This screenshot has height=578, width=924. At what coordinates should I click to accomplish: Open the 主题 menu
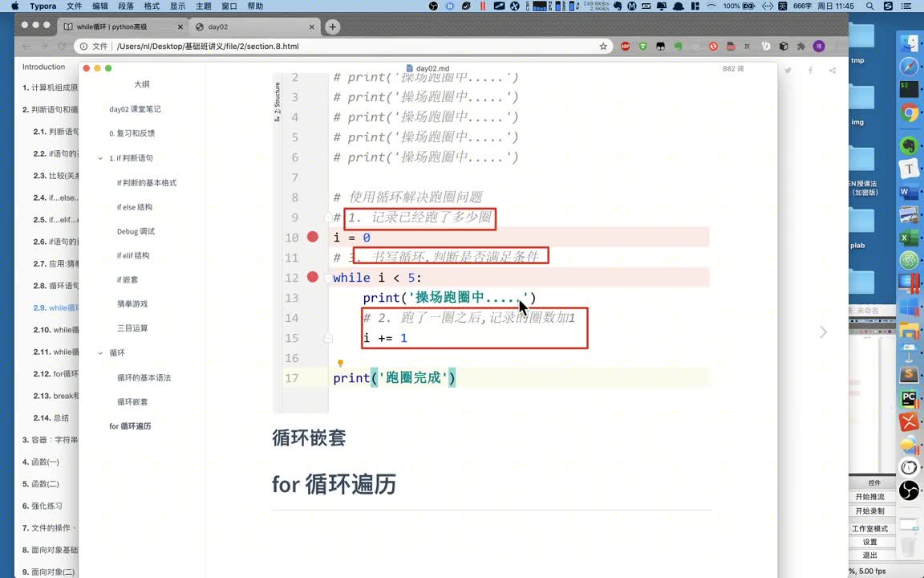coord(203,6)
